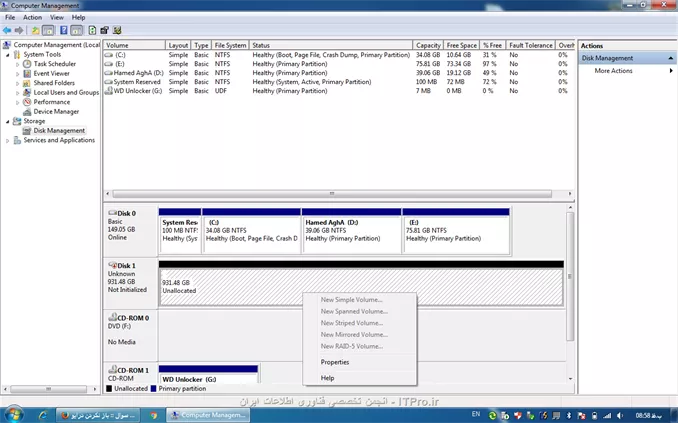
Task: Click the volume list horizontal scrollbar
Action: [x=332, y=194]
